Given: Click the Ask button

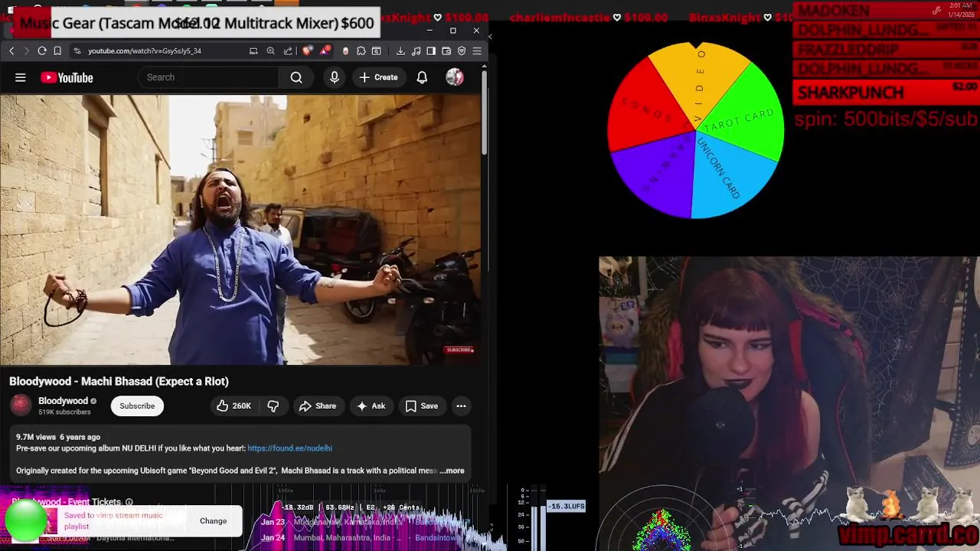Looking at the screenshot, I should (371, 406).
